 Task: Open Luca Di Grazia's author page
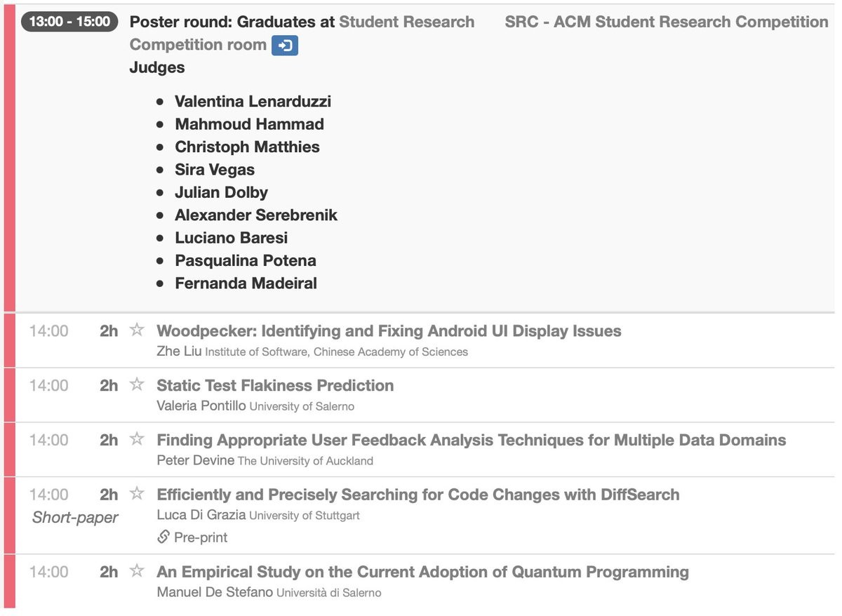point(201,516)
